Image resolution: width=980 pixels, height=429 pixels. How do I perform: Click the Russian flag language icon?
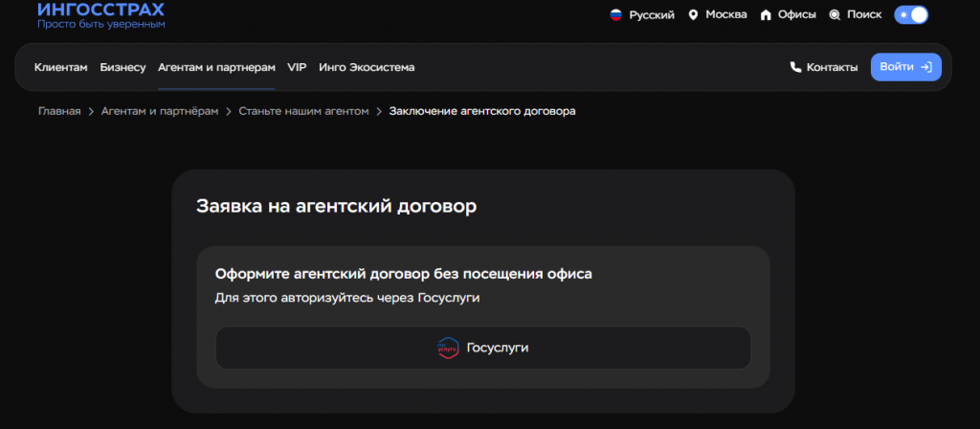(616, 14)
